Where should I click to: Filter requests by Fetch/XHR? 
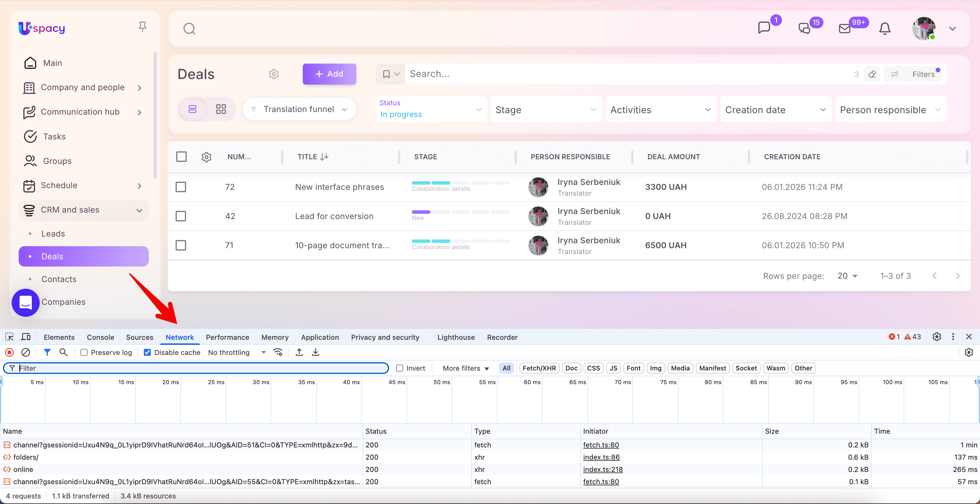pyautogui.click(x=539, y=368)
